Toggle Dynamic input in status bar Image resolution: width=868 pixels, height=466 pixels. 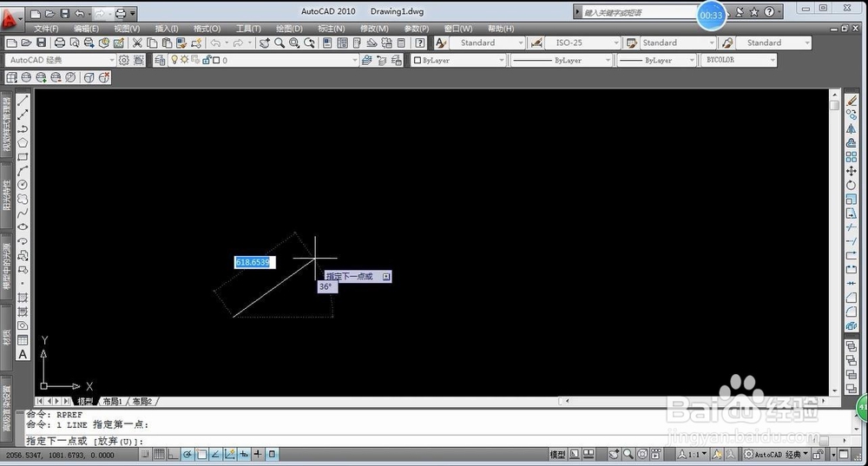click(x=244, y=455)
